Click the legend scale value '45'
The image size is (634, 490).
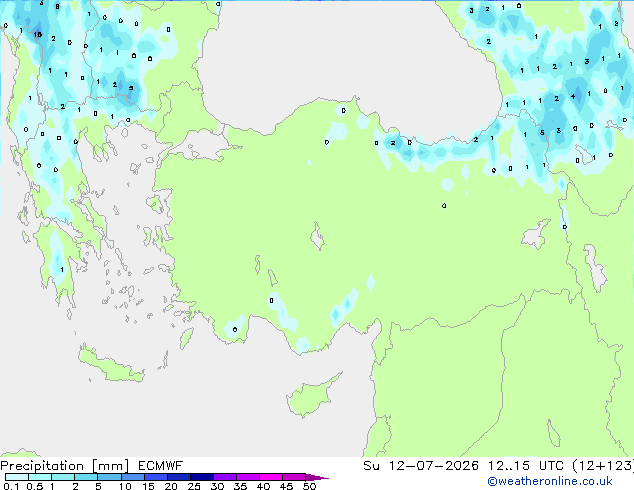click(x=286, y=486)
